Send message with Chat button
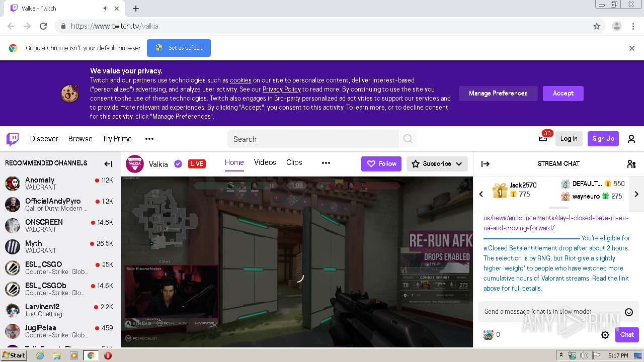The image size is (644, 362). point(627,335)
